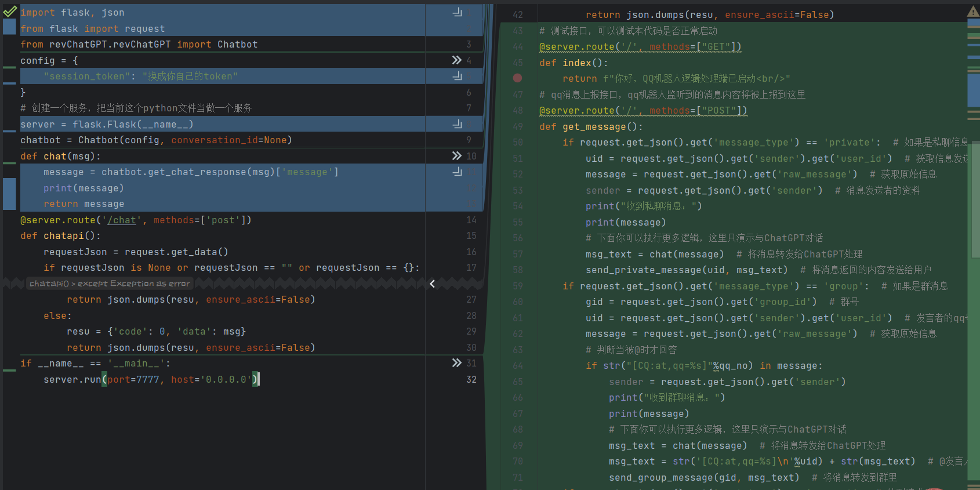Click 'send_private_message(uid, msg_text)' call
980x490 pixels.
pyautogui.click(x=687, y=270)
